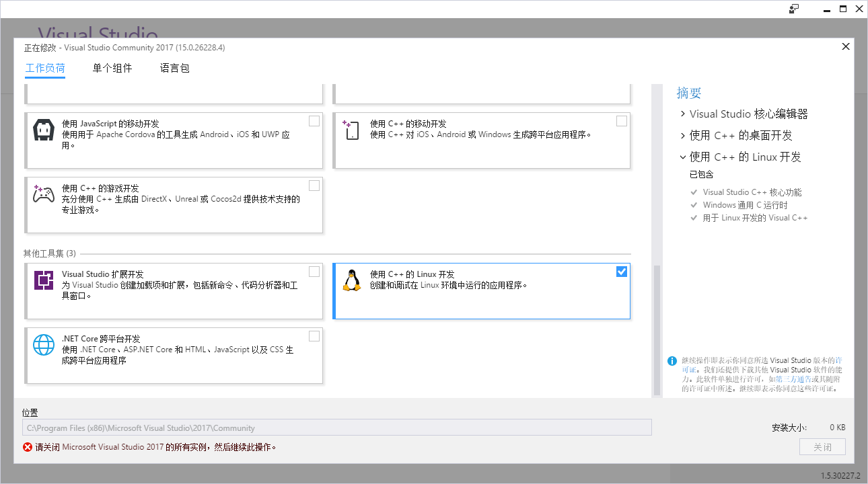Click the install location path field

click(337, 428)
